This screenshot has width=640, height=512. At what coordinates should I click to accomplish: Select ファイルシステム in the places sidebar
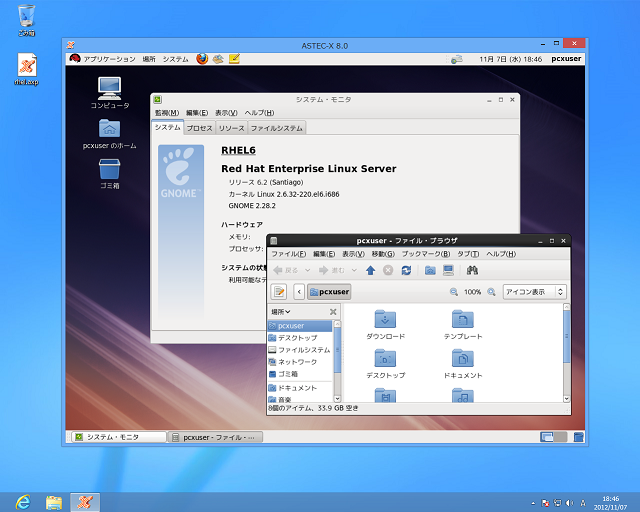(300, 350)
